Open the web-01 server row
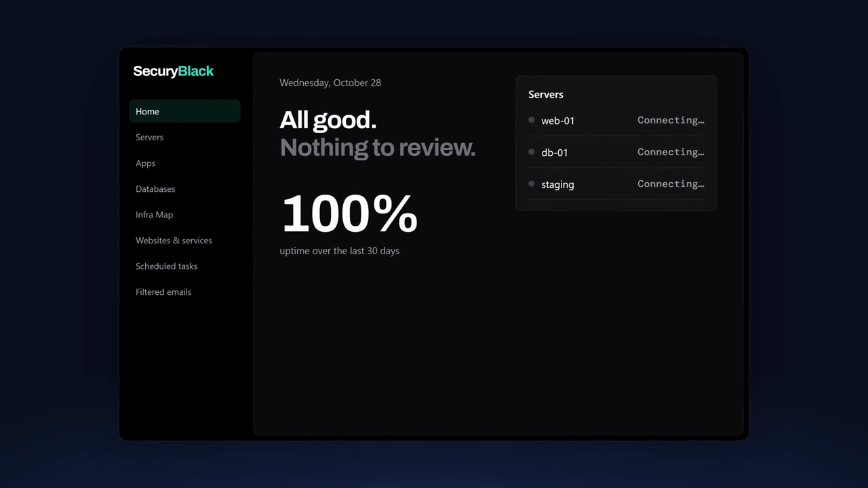This screenshot has height=488, width=868. coord(616,121)
